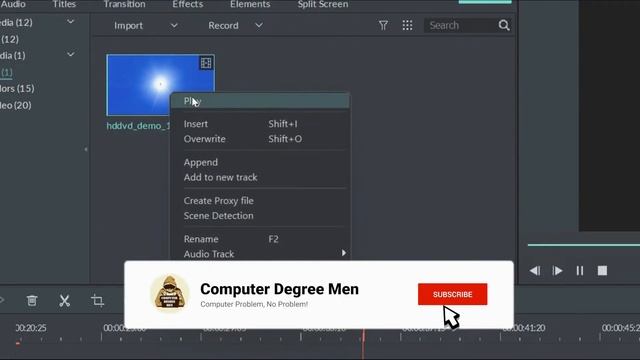Open the Audio Track submenu arrow
Screen dimensions: 640x360
click(344, 253)
